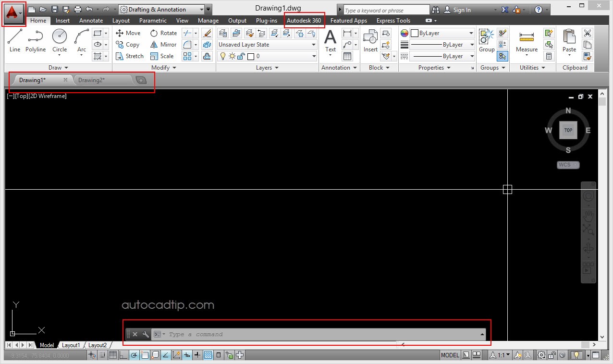613x364 pixels.
Task: Click the Insert block tool
Action: tap(370, 40)
